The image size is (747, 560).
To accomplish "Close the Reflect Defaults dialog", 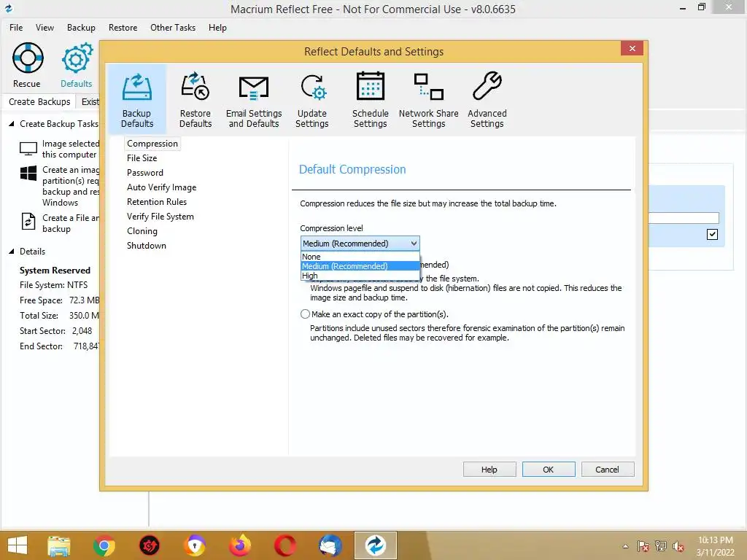I will [632, 49].
